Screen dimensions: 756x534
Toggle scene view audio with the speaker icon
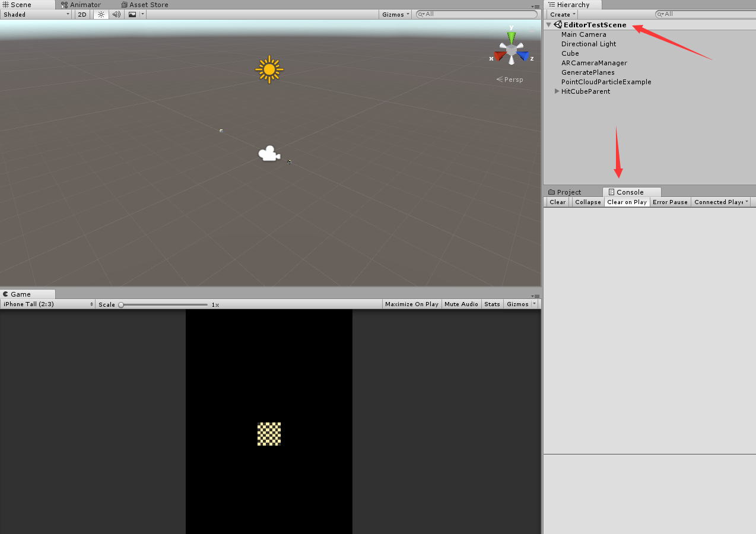click(115, 14)
